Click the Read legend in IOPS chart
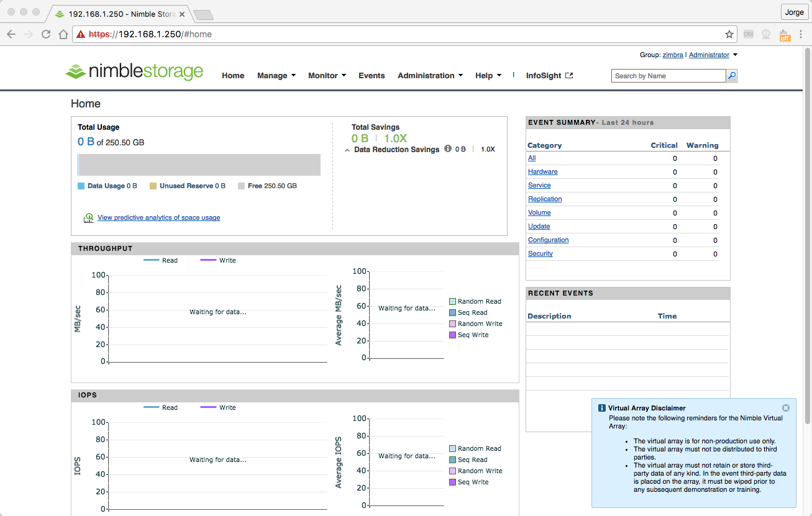812x516 pixels. [x=161, y=408]
